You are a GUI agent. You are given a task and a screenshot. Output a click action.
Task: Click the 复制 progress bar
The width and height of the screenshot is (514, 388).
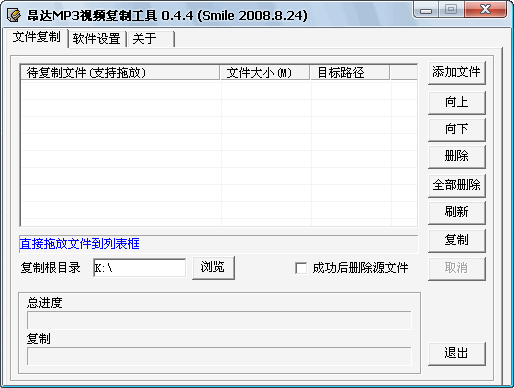pos(219,356)
